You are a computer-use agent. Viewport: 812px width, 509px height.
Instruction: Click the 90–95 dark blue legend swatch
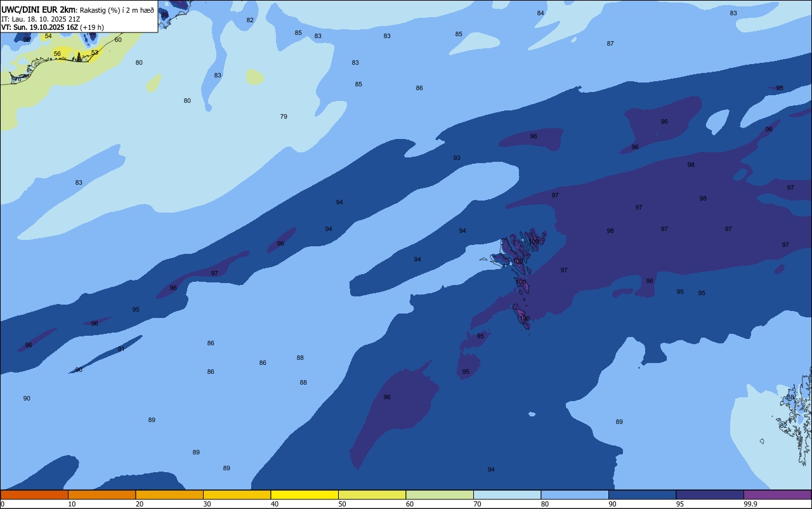[x=642, y=494]
